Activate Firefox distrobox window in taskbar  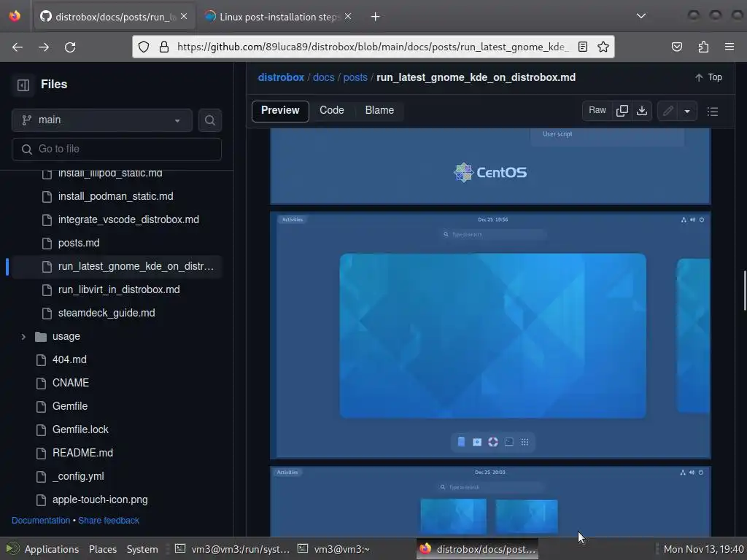477,549
